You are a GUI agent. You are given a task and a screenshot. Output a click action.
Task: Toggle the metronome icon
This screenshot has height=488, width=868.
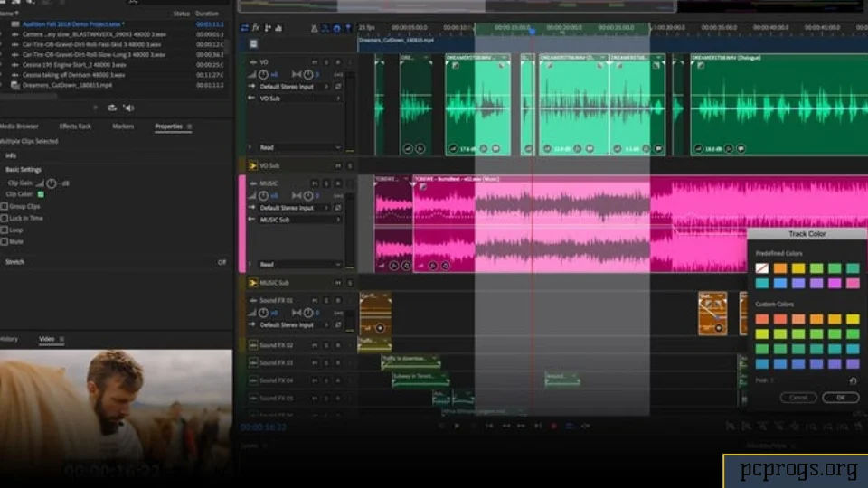pos(314,28)
